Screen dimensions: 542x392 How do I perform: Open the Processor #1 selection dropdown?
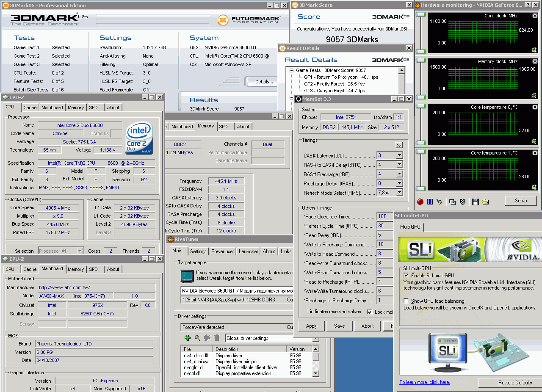coord(79,251)
